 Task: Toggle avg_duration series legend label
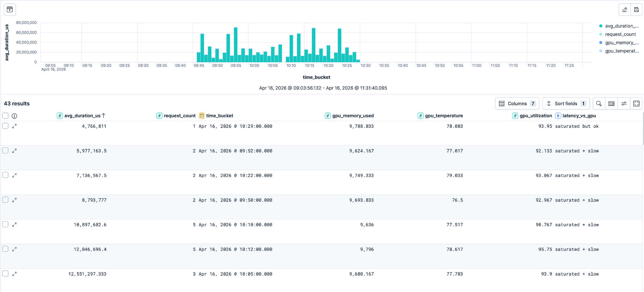[x=622, y=26]
